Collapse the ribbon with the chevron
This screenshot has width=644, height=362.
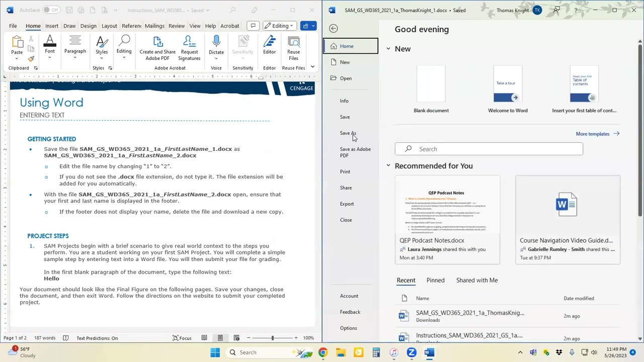pyautogui.click(x=312, y=66)
